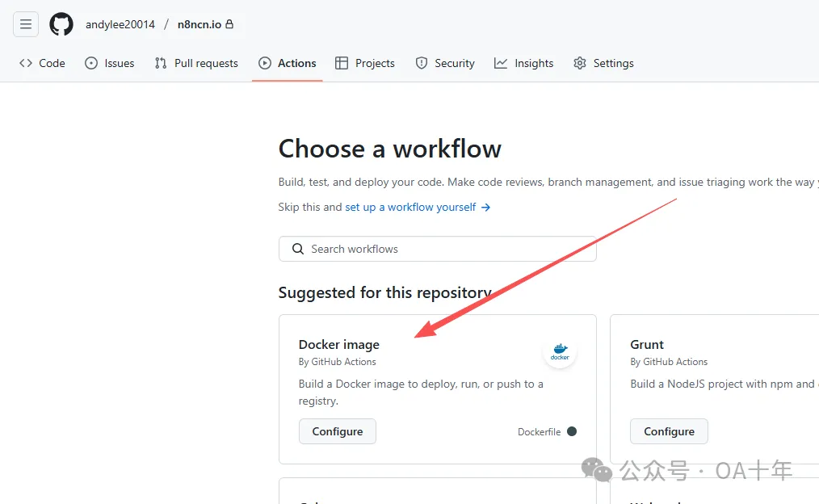Viewport: 819px width, 504px height.
Task: Click 'set up a workflow yourself' link
Action: pyautogui.click(x=418, y=208)
